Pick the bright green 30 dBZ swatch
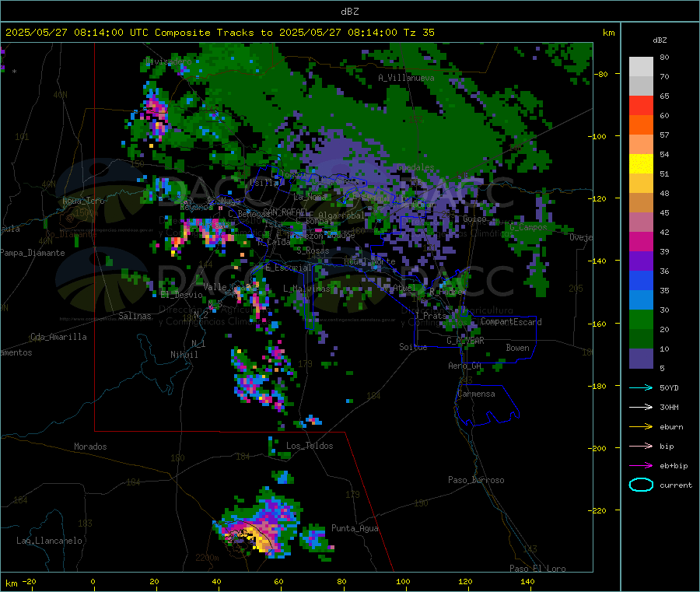 [641, 319]
